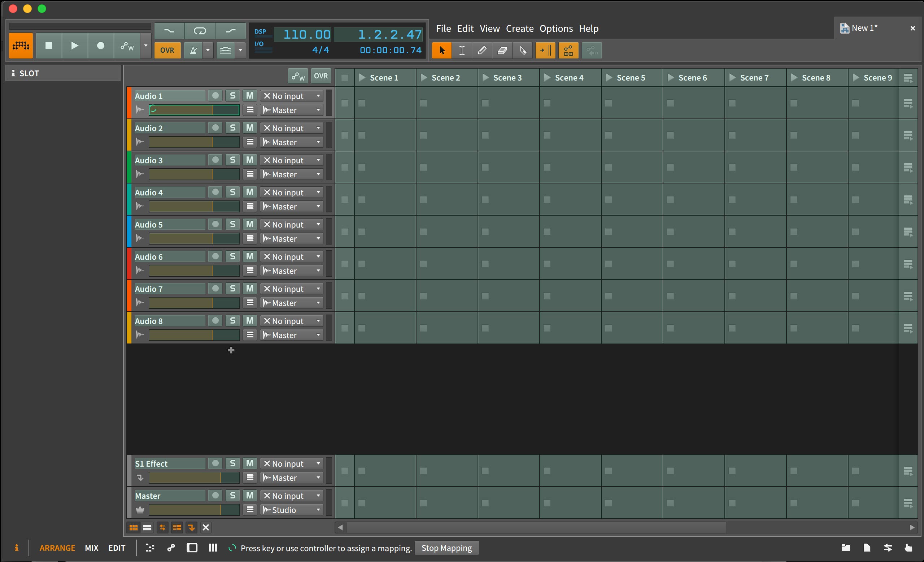
Task: Open the mappings hand icon panel
Action: 908,548
